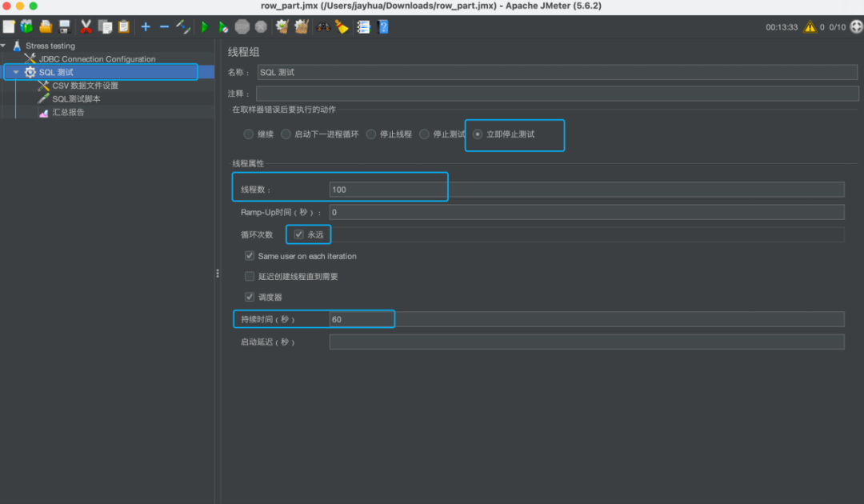
Task: Click the 循环次数 value field
Action: tap(587, 234)
